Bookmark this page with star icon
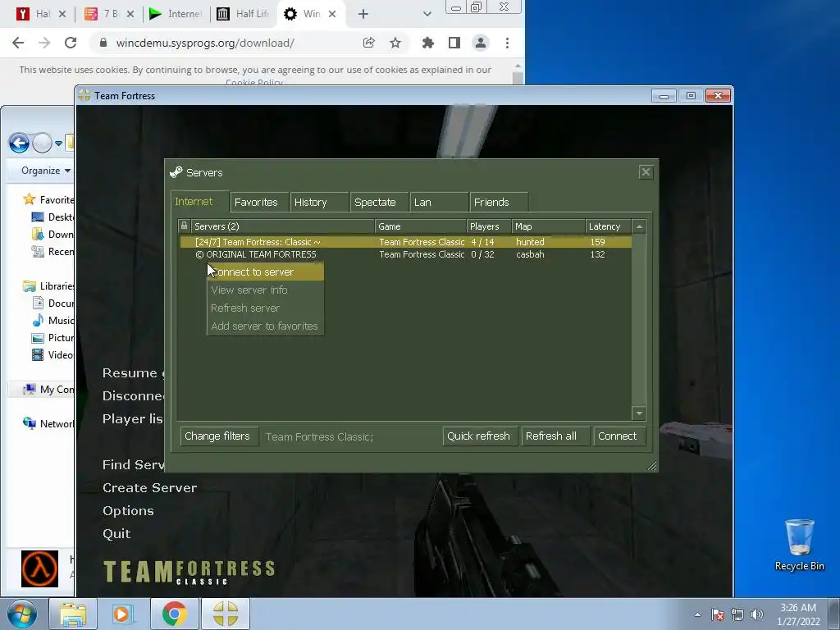 pyautogui.click(x=395, y=43)
